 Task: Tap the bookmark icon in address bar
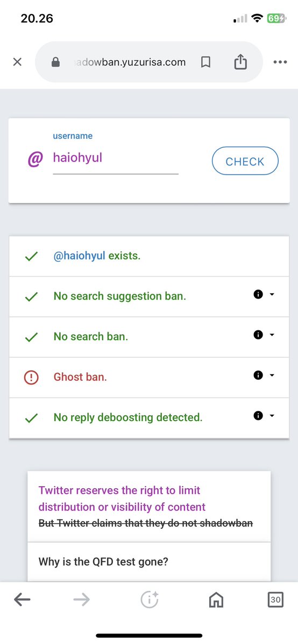(x=205, y=62)
